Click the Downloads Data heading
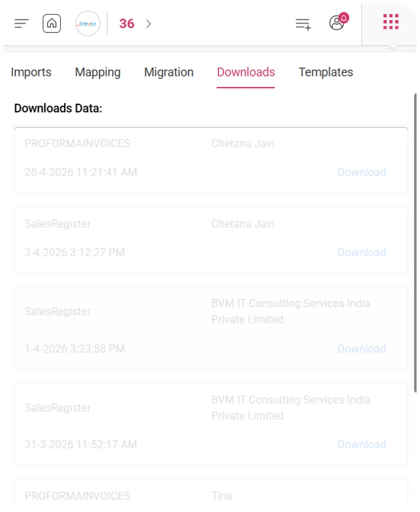The image size is (420, 512). click(58, 108)
